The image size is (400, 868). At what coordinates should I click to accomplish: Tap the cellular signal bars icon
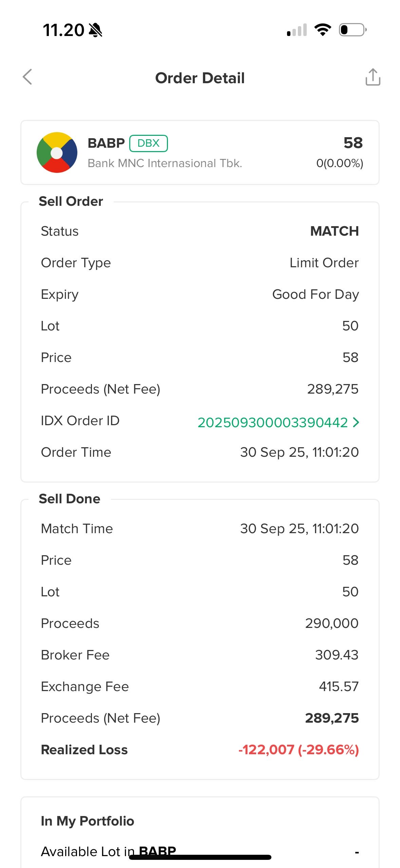[297, 30]
